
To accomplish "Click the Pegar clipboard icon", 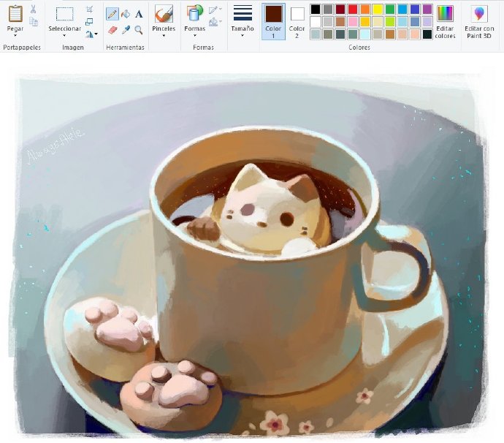I will click(x=15, y=14).
